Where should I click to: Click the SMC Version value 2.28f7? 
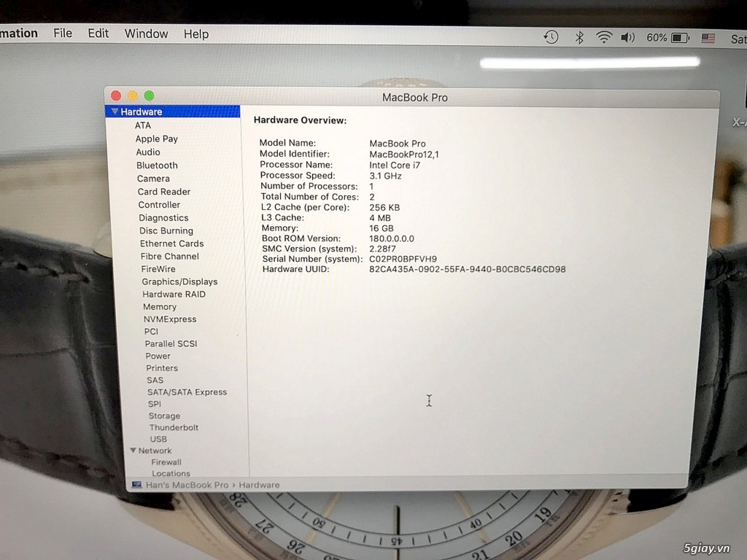(x=382, y=249)
